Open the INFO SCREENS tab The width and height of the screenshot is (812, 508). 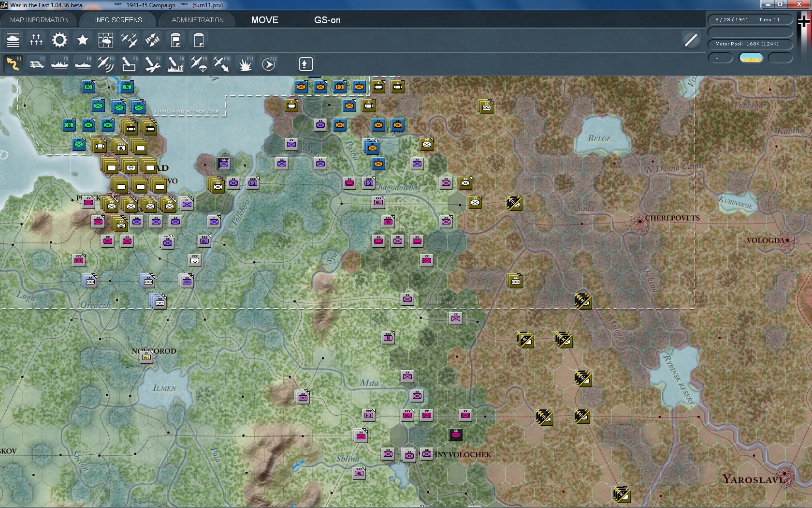118,20
